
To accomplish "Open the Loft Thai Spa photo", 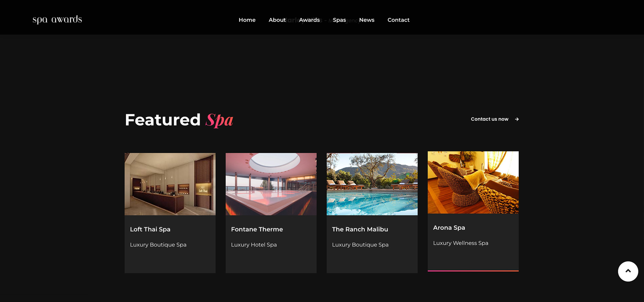I will [170, 184].
